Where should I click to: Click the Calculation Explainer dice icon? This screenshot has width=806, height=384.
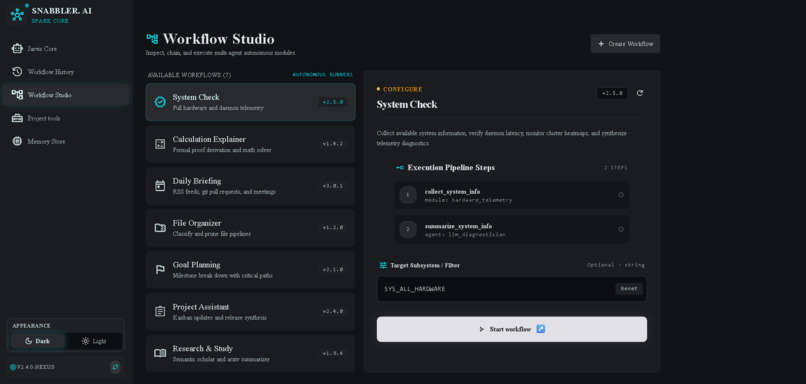pyautogui.click(x=160, y=144)
